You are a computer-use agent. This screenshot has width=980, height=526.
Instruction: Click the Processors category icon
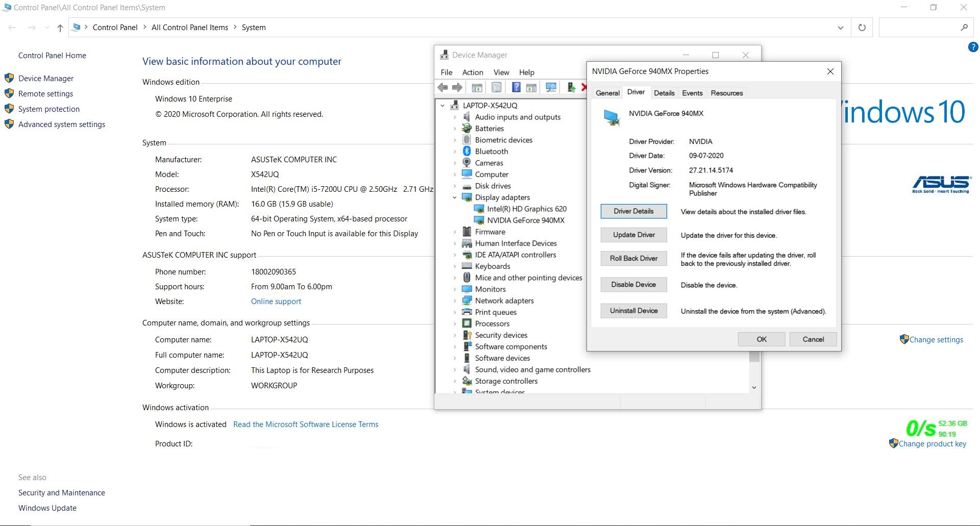point(467,323)
